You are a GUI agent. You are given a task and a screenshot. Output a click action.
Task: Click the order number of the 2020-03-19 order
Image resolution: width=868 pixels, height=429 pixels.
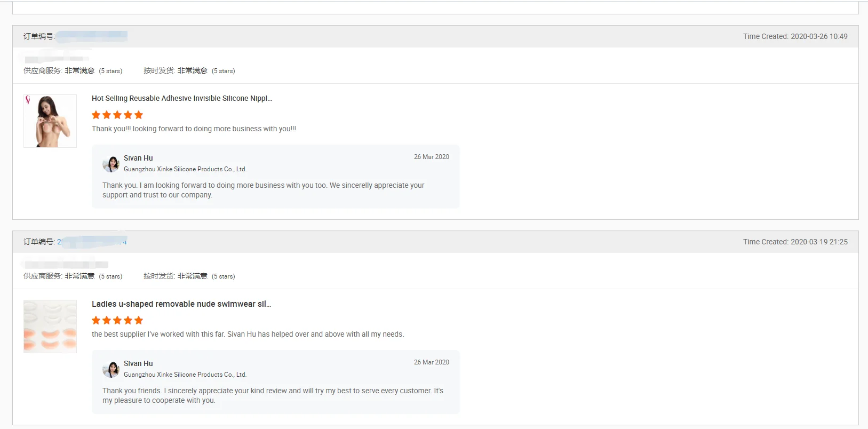pos(92,242)
